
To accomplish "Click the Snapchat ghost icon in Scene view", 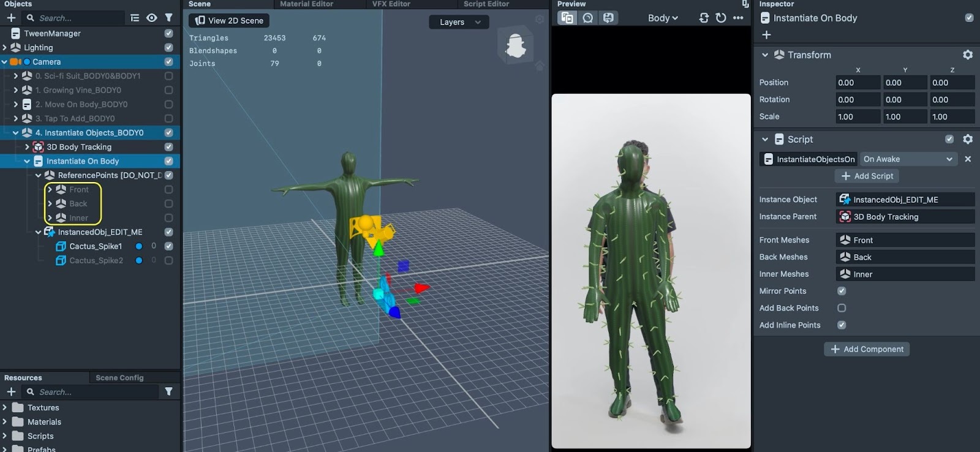I will (516, 46).
